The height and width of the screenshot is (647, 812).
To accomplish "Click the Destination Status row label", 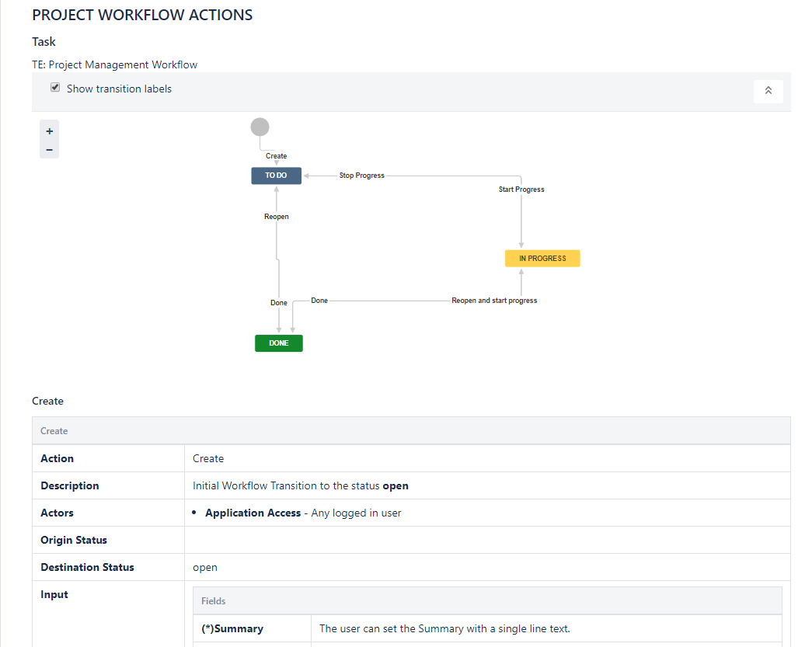I will click(x=87, y=567).
